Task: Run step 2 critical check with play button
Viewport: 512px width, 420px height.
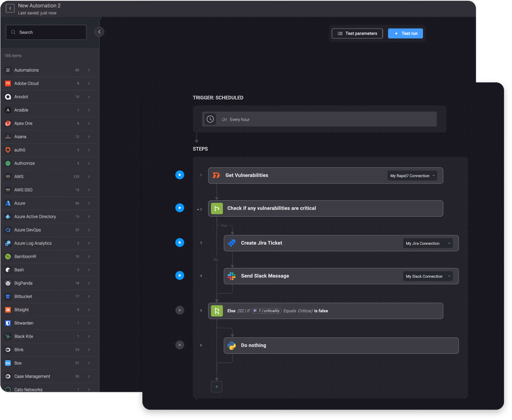Action: [x=180, y=208]
